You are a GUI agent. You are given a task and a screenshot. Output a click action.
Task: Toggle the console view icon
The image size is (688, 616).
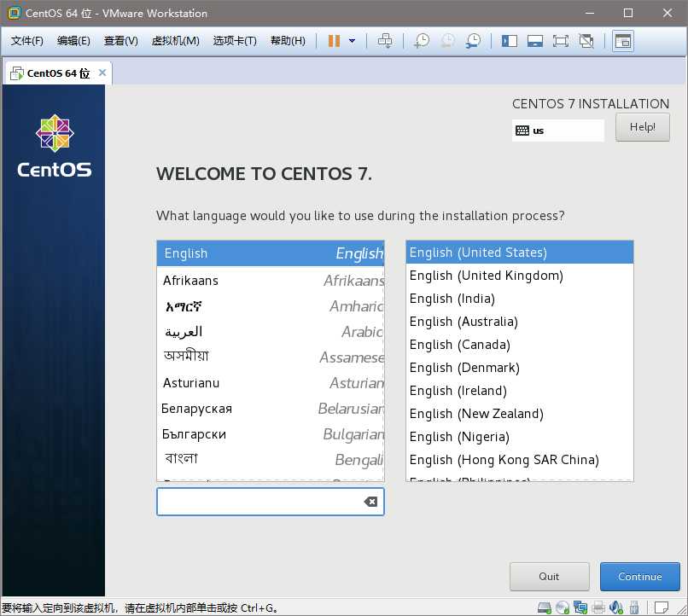coord(623,41)
